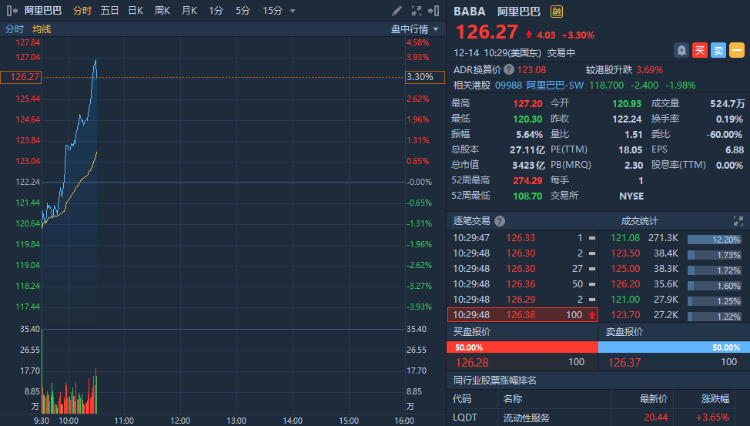The image size is (750, 426).
Task: Open the 15分 interval dropdown arrow
Action: click(x=292, y=10)
